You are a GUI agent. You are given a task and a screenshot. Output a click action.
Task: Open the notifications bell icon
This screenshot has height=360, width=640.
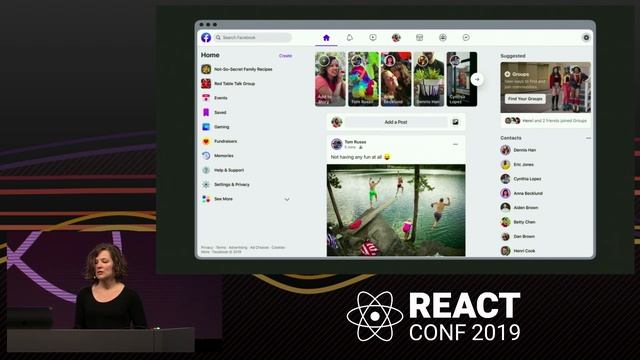[349, 38]
